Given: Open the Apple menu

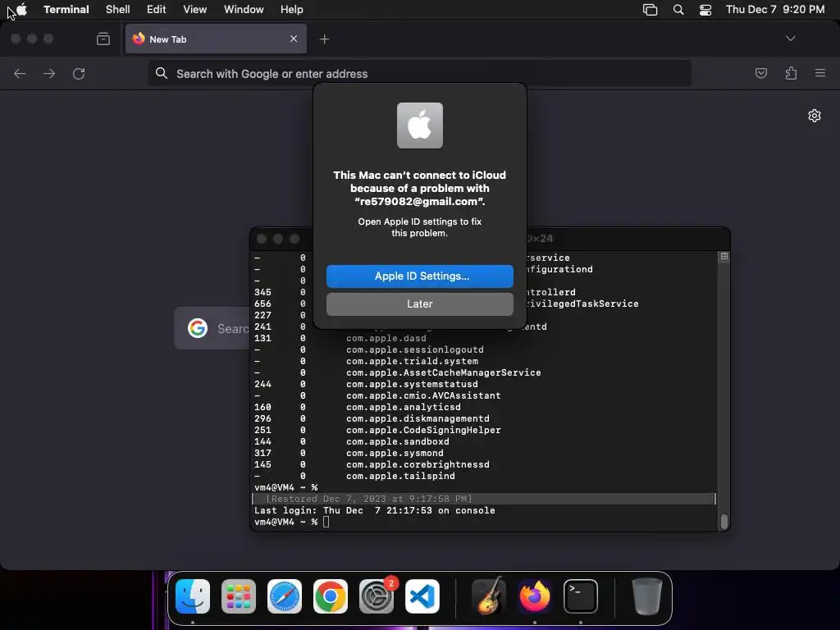Looking at the screenshot, I should click(x=21, y=9).
